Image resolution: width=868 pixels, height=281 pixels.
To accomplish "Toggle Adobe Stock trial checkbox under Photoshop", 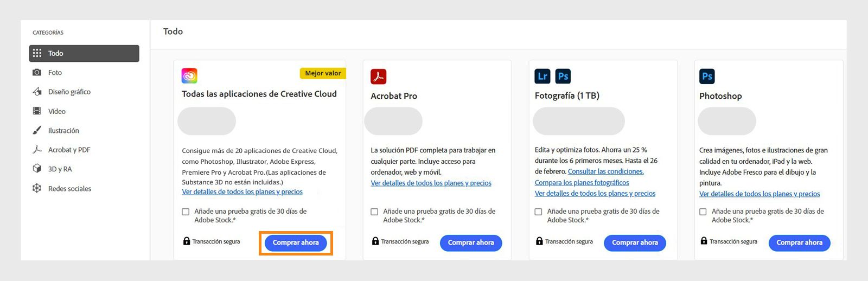I will pyautogui.click(x=703, y=212).
